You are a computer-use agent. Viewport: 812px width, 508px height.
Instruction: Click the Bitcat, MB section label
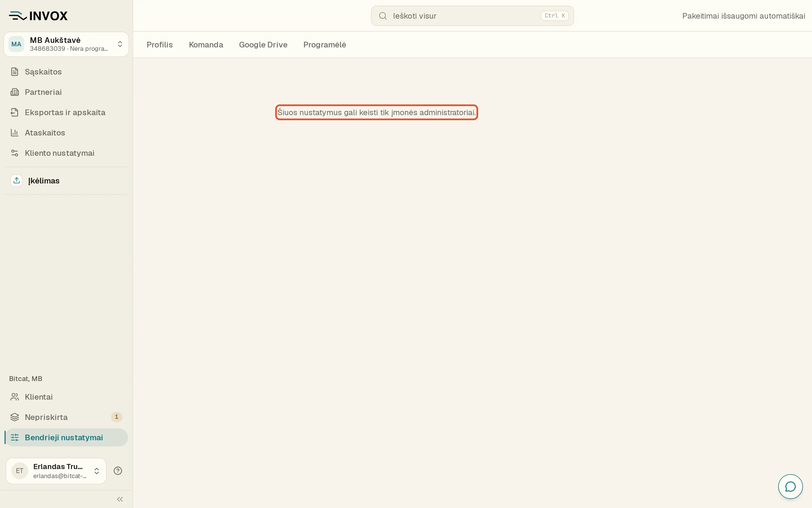click(x=25, y=379)
